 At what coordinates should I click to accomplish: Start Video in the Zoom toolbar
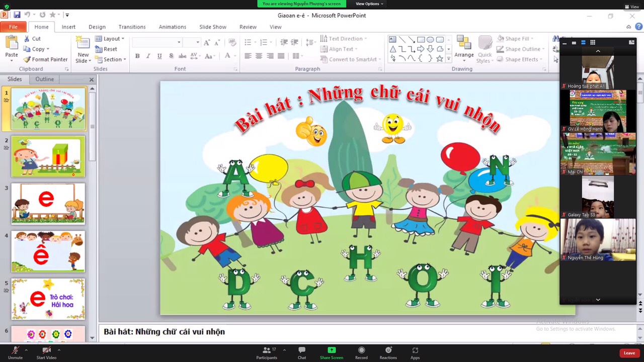tap(46, 350)
